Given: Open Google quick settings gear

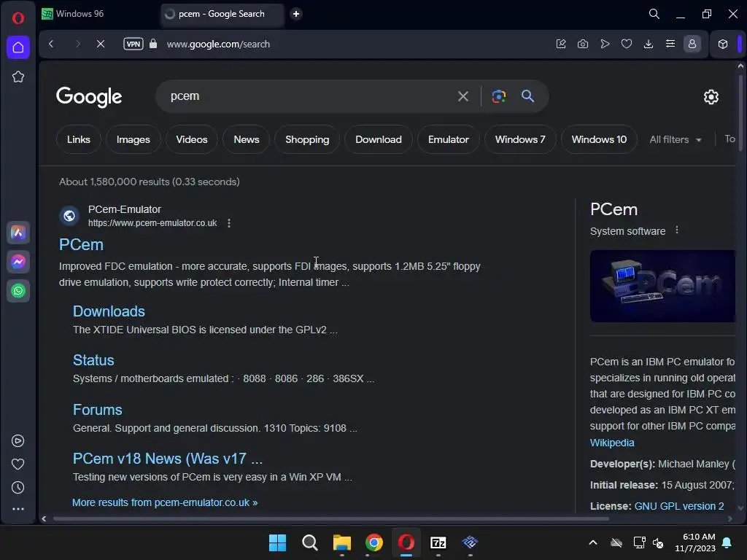Looking at the screenshot, I should [x=711, y=97].
